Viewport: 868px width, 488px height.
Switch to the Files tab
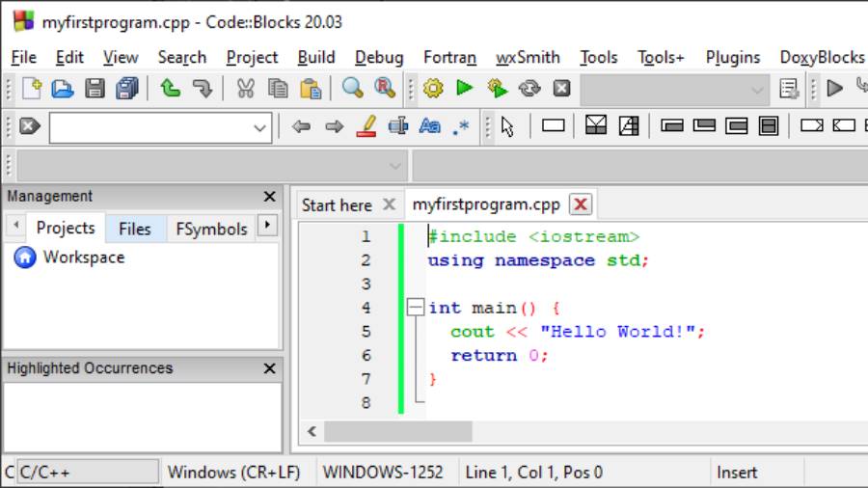pos(135,229)
